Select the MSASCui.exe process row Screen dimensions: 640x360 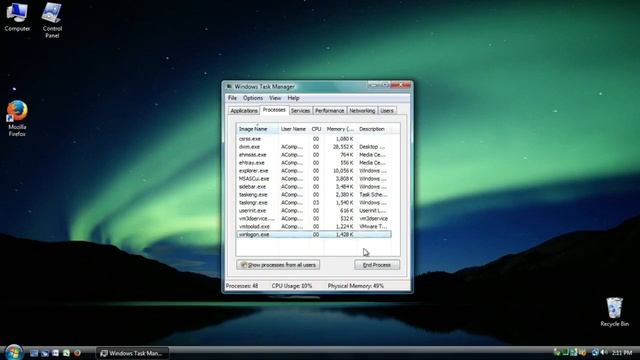coord(313,179)
